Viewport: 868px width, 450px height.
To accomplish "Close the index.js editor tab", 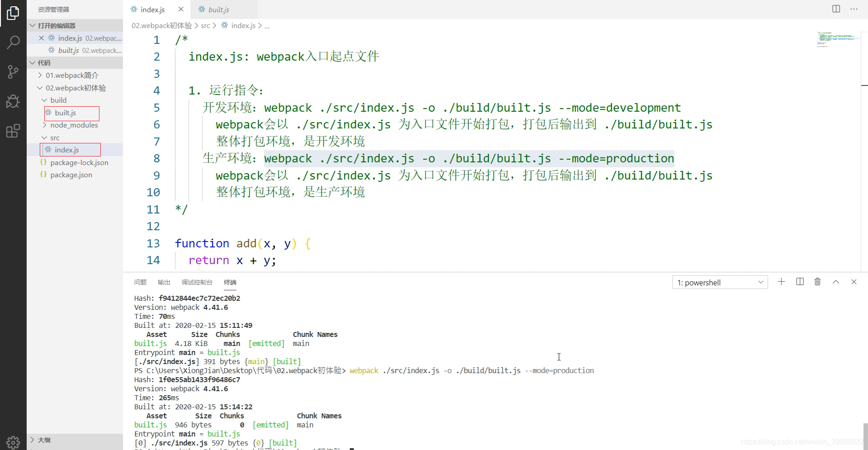I will [181, 9].
